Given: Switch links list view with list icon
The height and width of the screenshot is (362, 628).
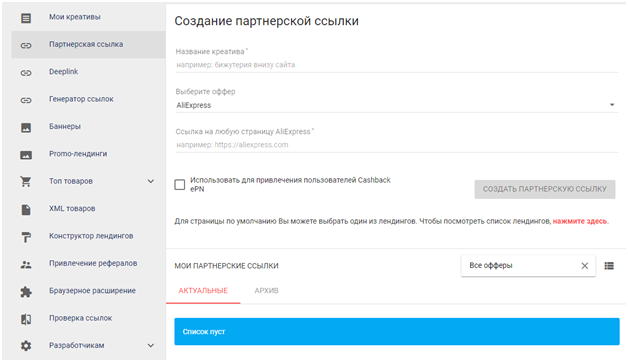Looking at the screenshot, I should (609, 265).
